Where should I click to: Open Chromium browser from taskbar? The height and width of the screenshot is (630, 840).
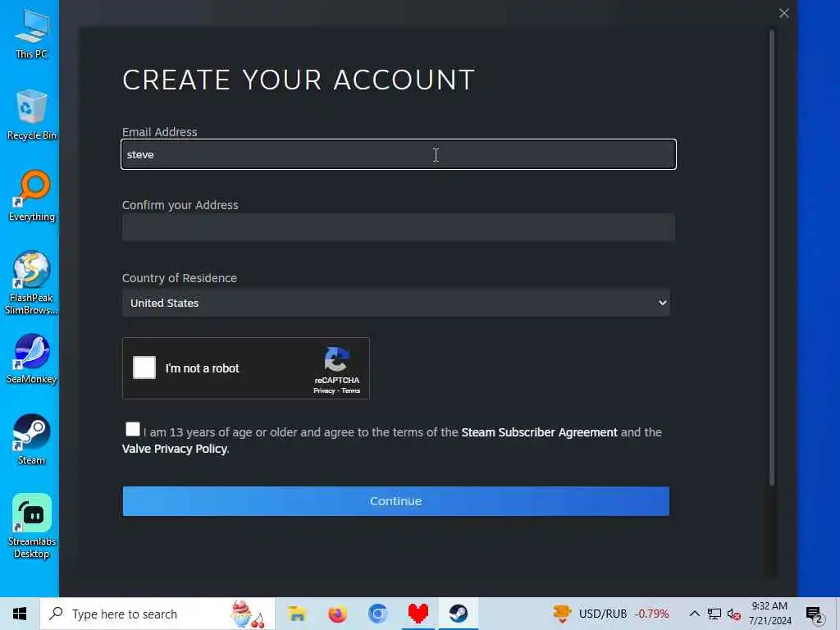(x=377, y=614)
